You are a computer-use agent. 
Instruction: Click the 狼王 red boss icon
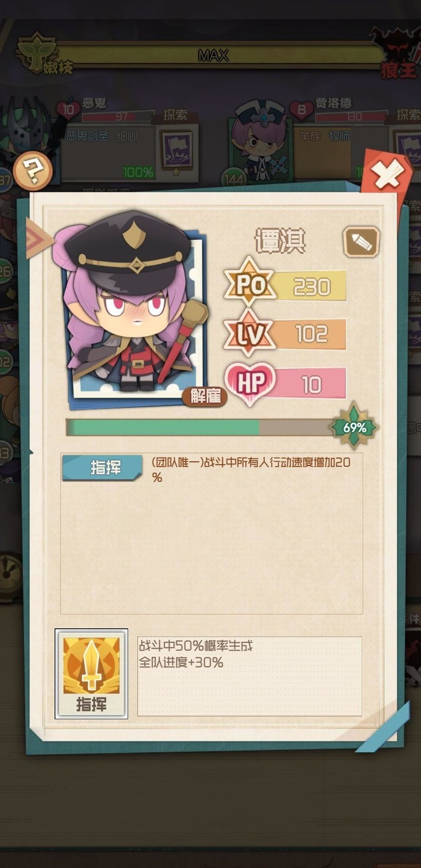click(x=398, y=54)
